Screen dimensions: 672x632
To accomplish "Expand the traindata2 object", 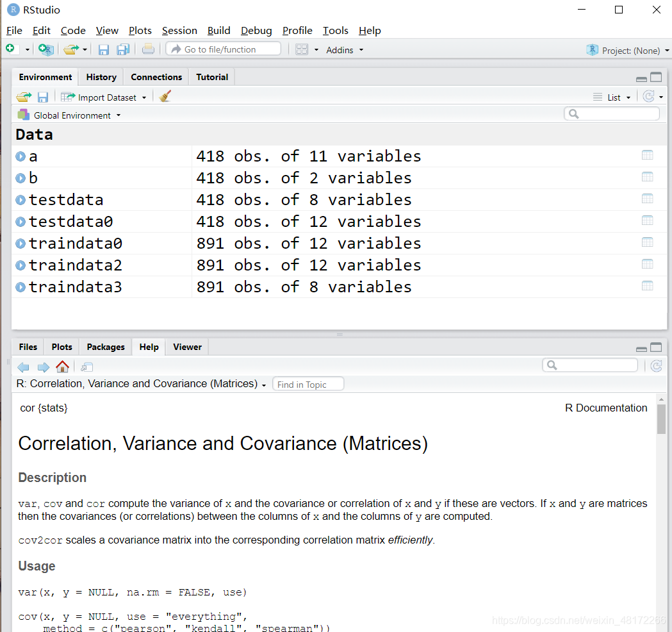I will coord(20,265).
